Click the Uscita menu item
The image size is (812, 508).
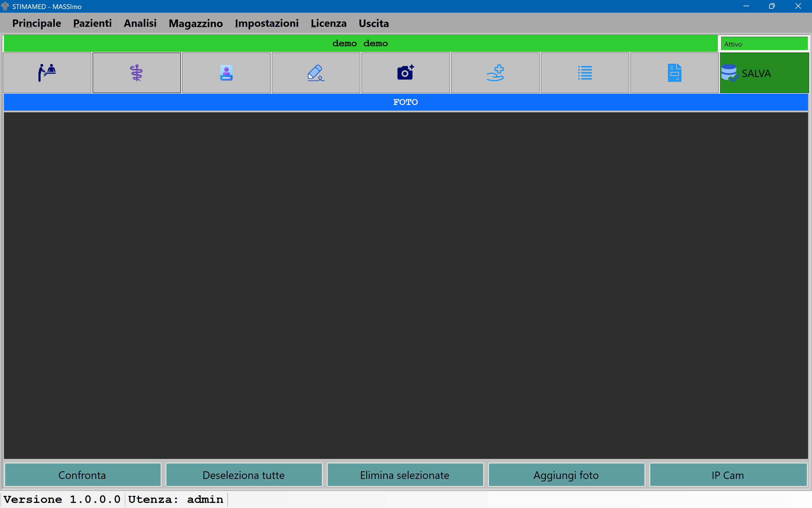[374, 23]
